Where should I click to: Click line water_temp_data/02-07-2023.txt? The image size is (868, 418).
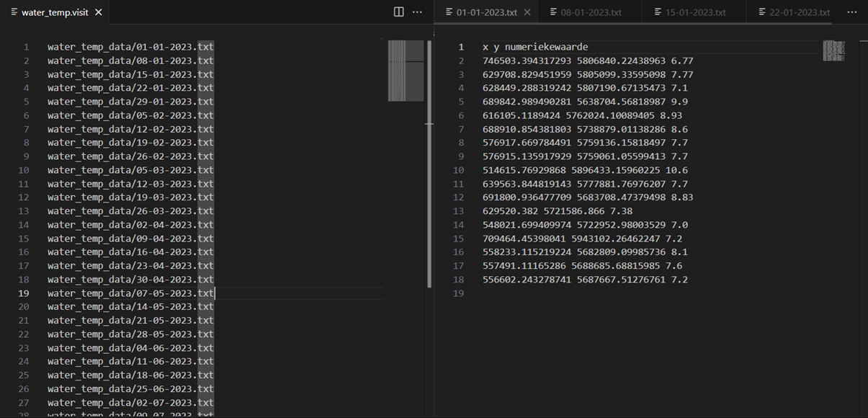pyautogui.click(x=130, y=403)
